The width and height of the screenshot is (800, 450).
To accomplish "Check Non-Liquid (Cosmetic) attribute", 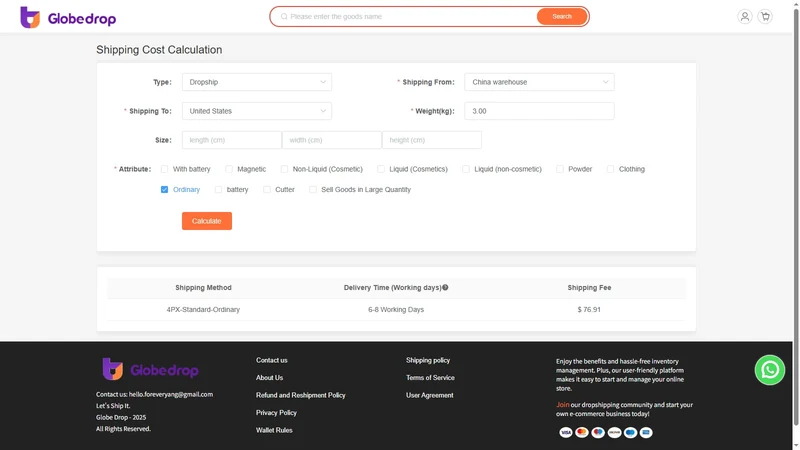I will click(284, 169).
